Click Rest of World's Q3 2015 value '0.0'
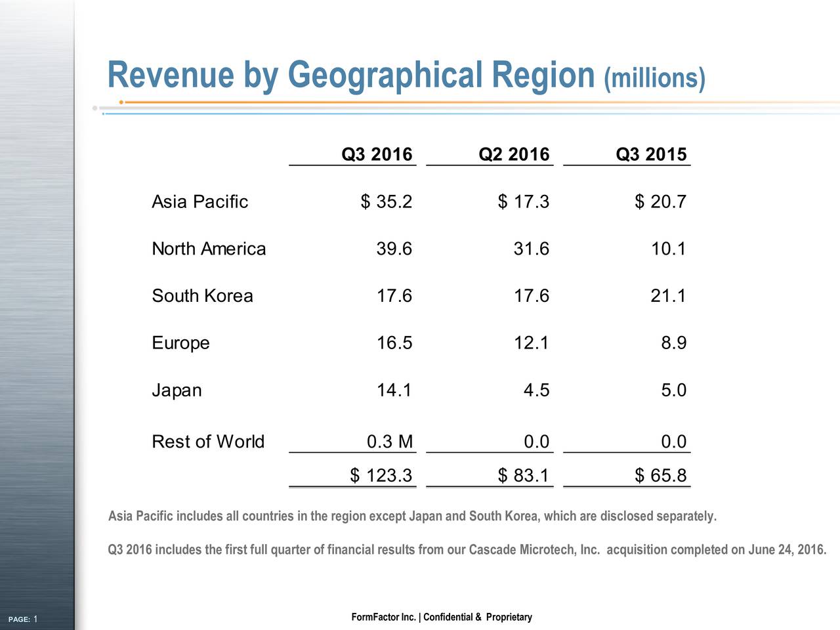This screenshot has width=840, height=630. 674,442
